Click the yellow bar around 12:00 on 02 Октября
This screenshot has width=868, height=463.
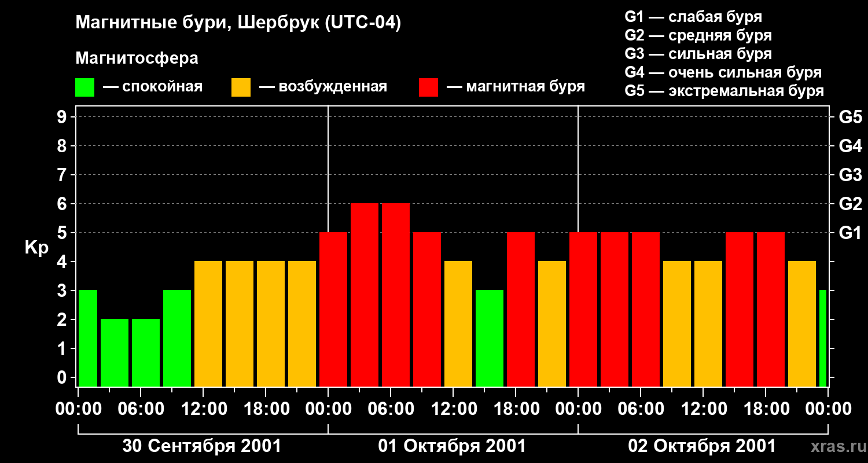pyautogui.click(x=708, y=324)
